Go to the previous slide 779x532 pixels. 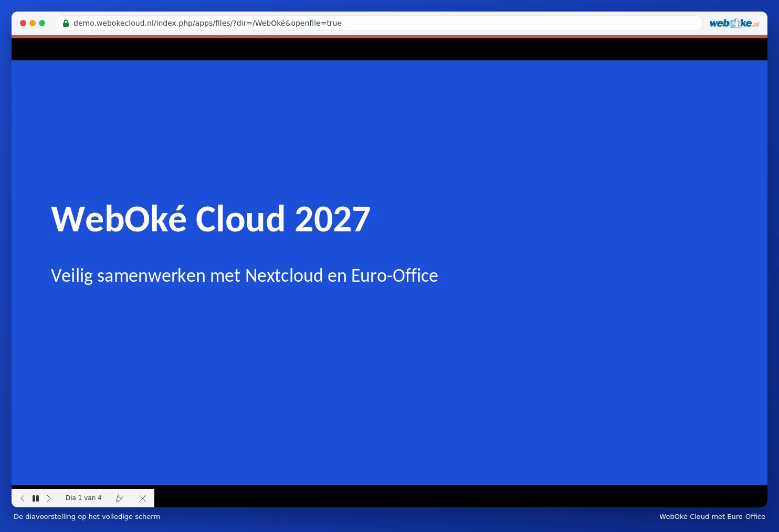(23, 498)
